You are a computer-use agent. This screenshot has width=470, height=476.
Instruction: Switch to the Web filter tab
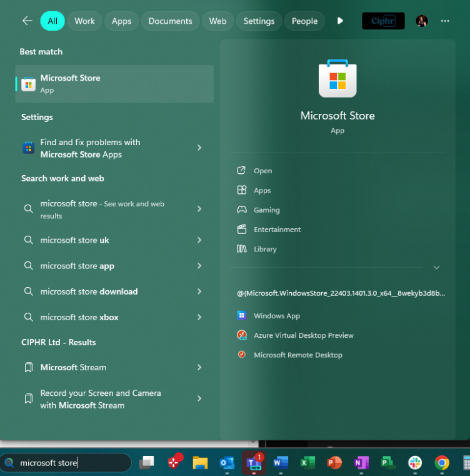[x=217, y=21]
